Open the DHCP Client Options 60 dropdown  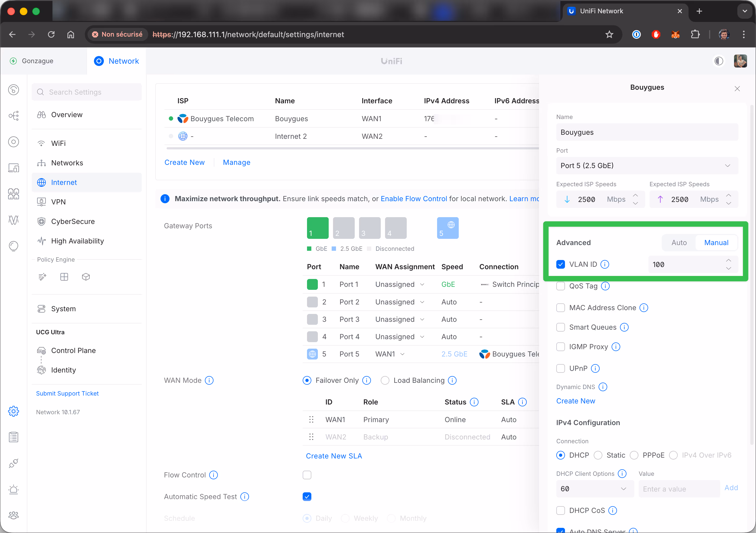(x=595, y=489)
